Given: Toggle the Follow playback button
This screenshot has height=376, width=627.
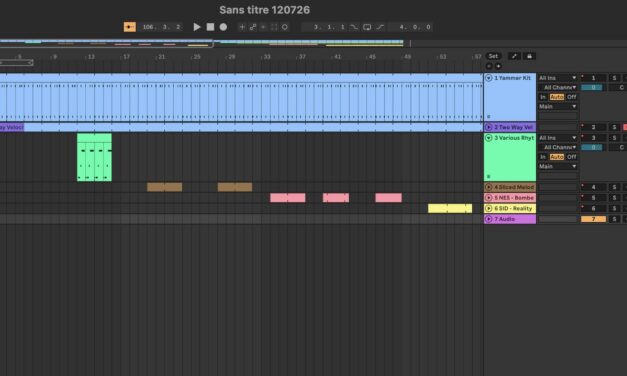Looking at the screenshot, I should click(x=130, y=27).
